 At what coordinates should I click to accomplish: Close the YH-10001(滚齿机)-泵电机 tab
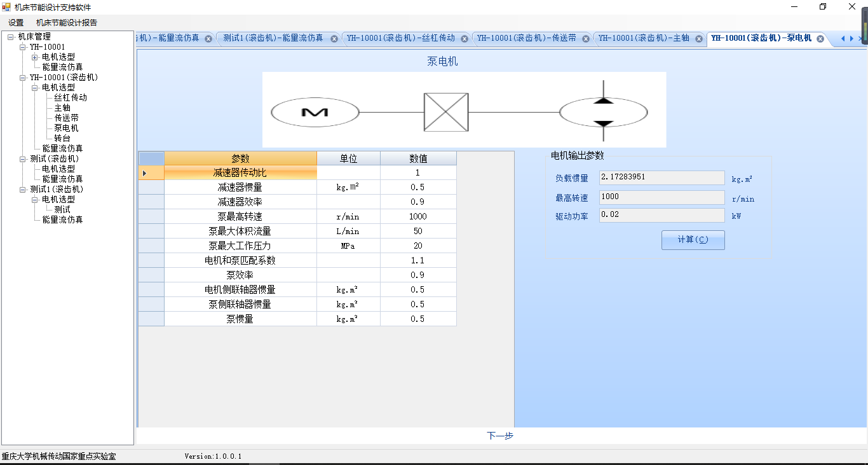pos(820,39)
